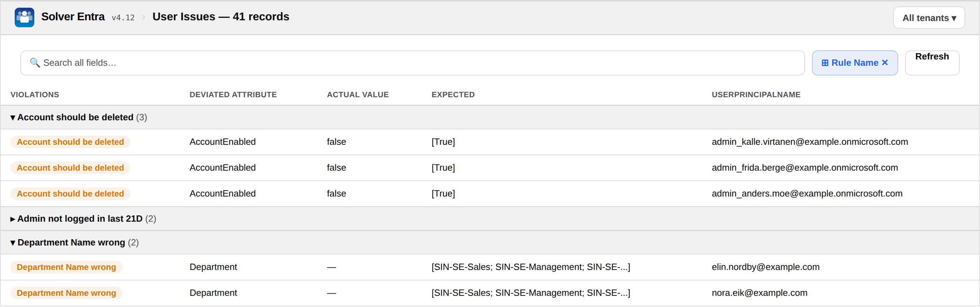Click false value in admin_kalle.virtanen row
Screen dimensions: 980x307
point(336,142)
